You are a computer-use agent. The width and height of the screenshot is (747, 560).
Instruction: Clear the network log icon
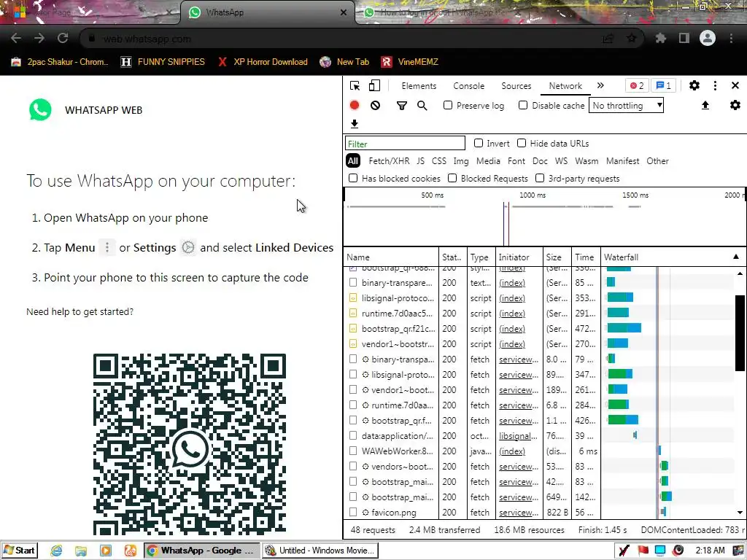point(376,105)
